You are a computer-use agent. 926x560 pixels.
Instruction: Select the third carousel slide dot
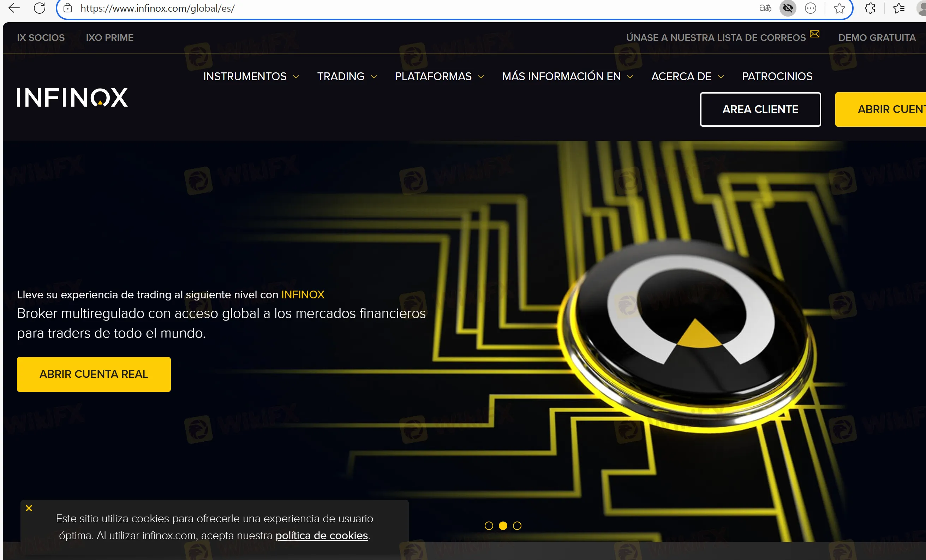tap(517, 526)
